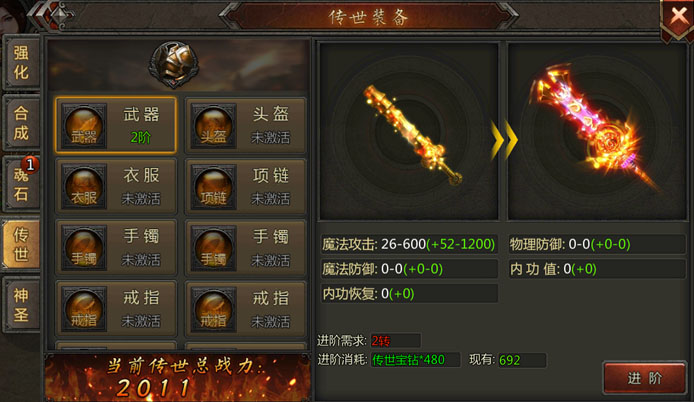This screenshot has height=402, width=694.
Task: Pick the right 戒指 ring slot icon
Action: click(x=213, y=309)
